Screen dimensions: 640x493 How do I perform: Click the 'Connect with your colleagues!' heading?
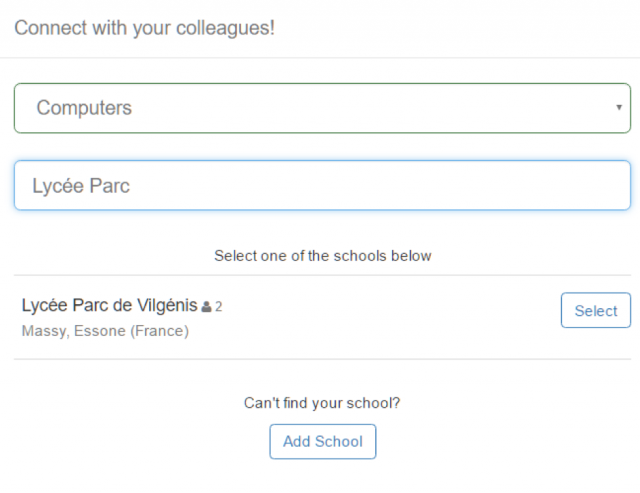[144, 27]
